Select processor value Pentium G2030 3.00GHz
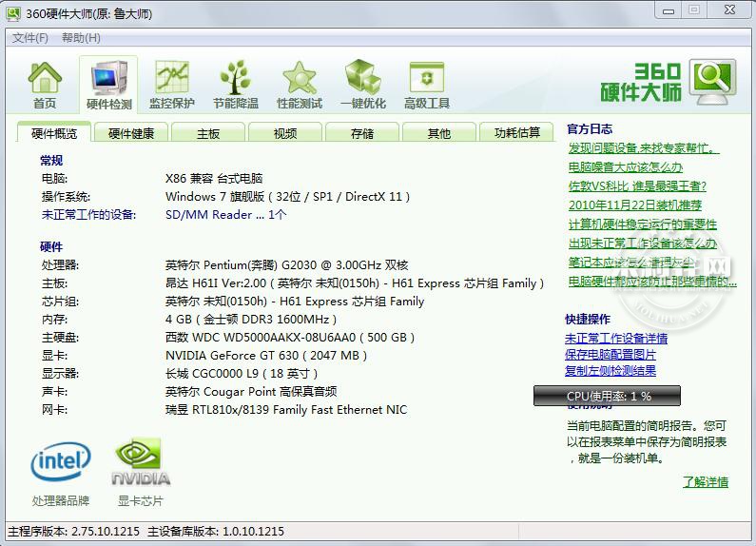 (x=287, y=264)
